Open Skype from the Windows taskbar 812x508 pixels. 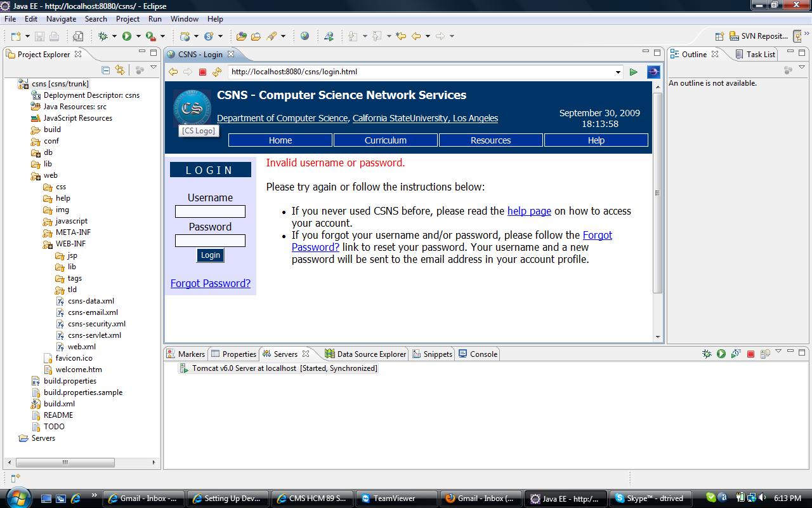(x=648, y=498)
